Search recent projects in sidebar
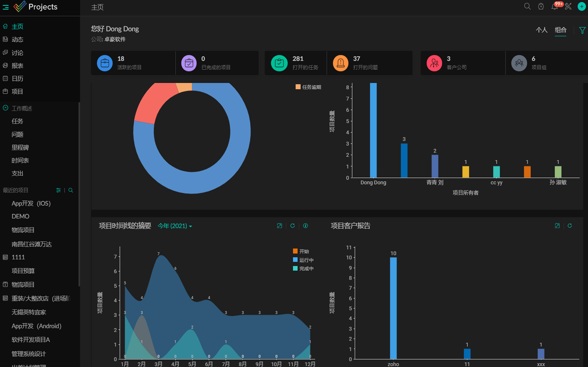Viewport: 588px width, 367px height. click(71, 190)
